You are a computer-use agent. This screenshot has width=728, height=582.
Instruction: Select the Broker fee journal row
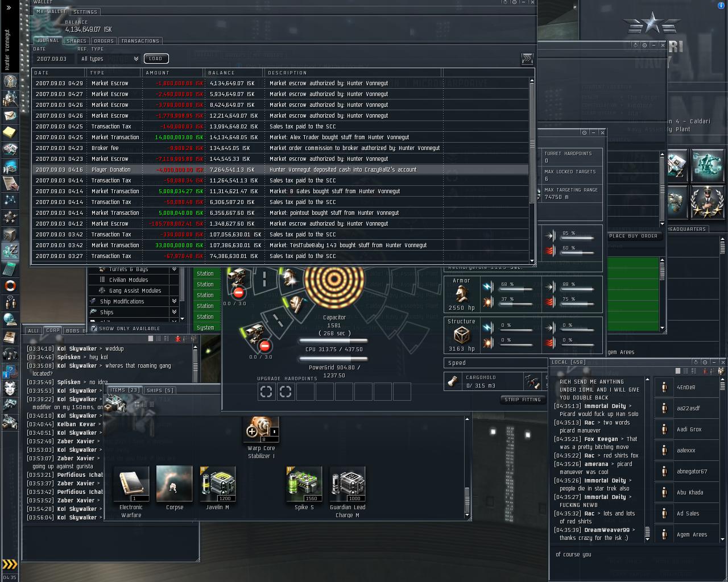coord(280,148)
